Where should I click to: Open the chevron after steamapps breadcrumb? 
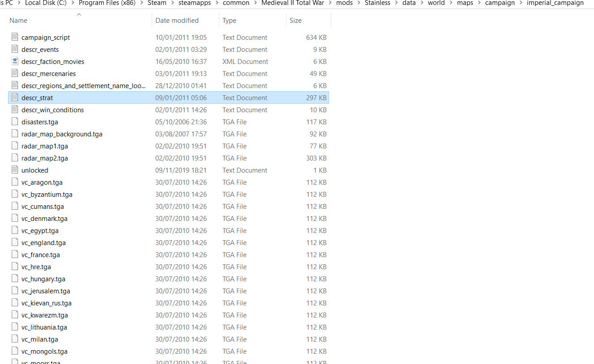[x=217, y=3]
